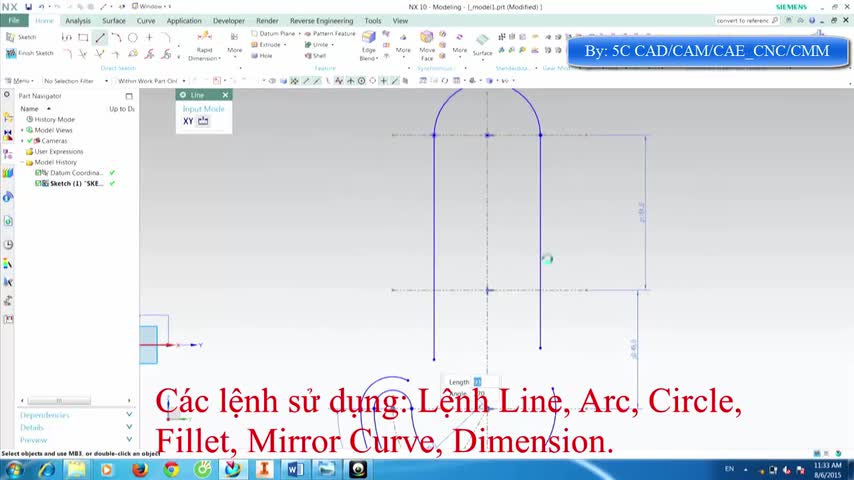
Task: Open Firefox from the taskbar
Action: (x=140, y=469)
